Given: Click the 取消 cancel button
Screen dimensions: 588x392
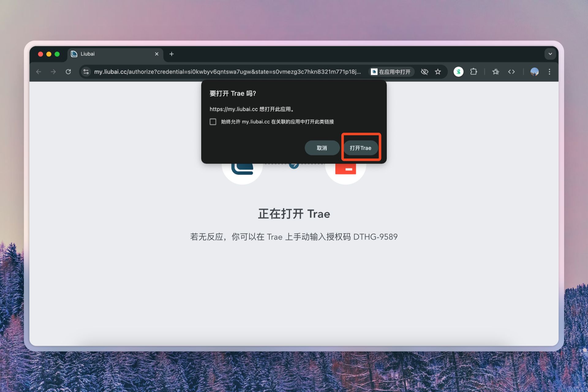Looking at the screenshot, I should coord(322,148).
